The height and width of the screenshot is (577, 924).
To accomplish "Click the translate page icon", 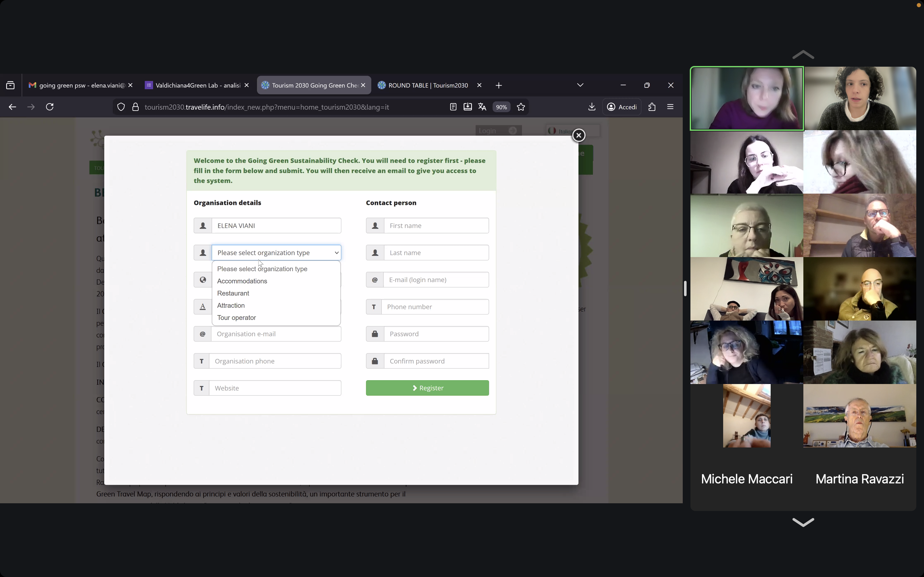I will pos(482,107).
